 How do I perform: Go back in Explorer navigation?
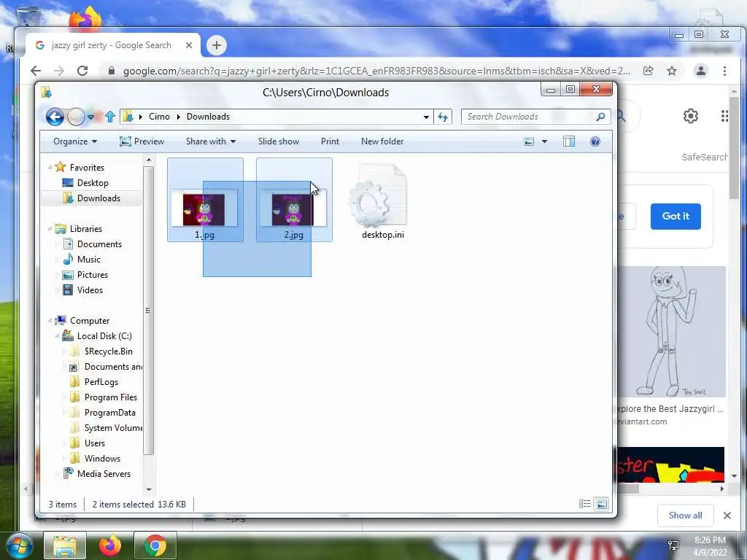55,117
